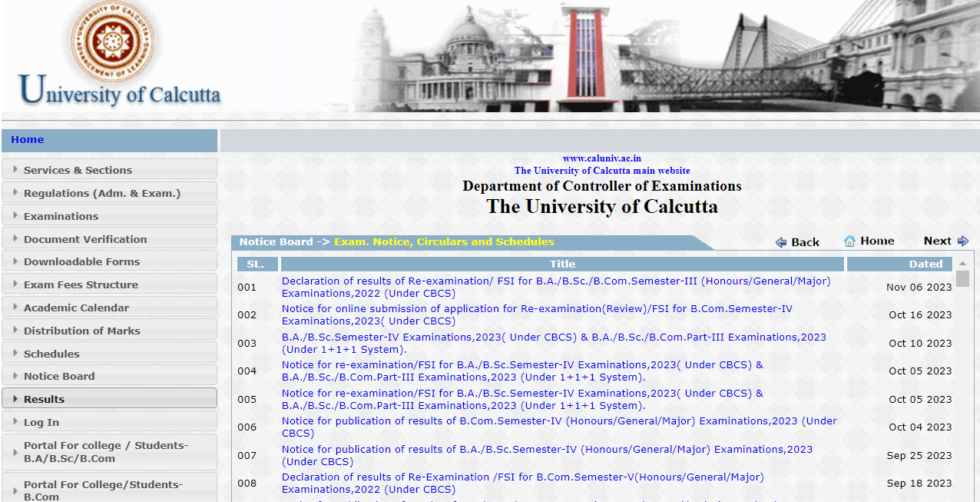Viewport: 980px width, 502px height.
Task: Click the Back arrow icon
Action: [x=781, y=242]
